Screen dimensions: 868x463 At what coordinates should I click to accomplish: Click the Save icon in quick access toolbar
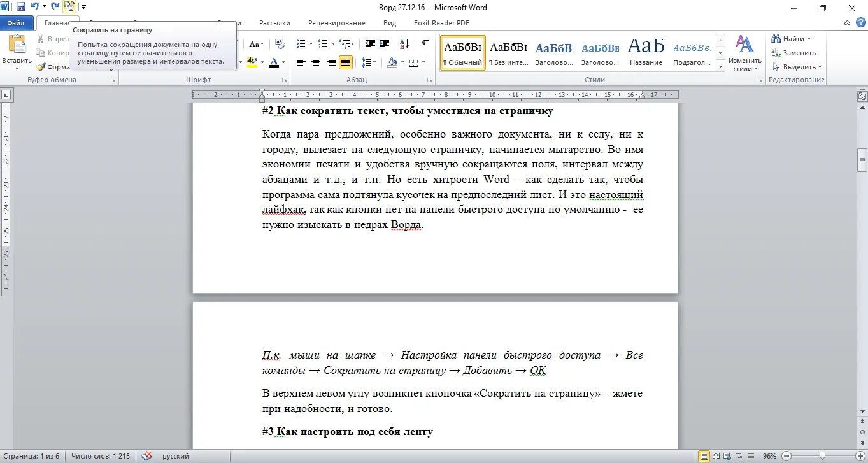point(21,7)
